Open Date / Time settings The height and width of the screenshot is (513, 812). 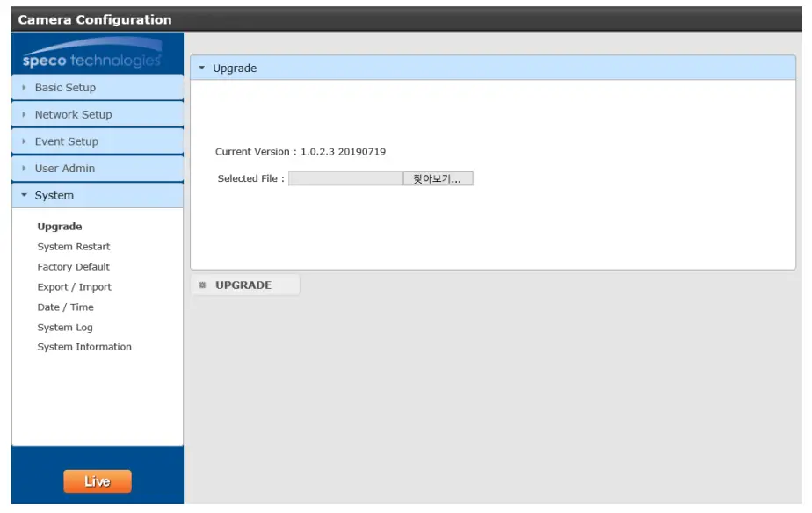pos(65,307)
